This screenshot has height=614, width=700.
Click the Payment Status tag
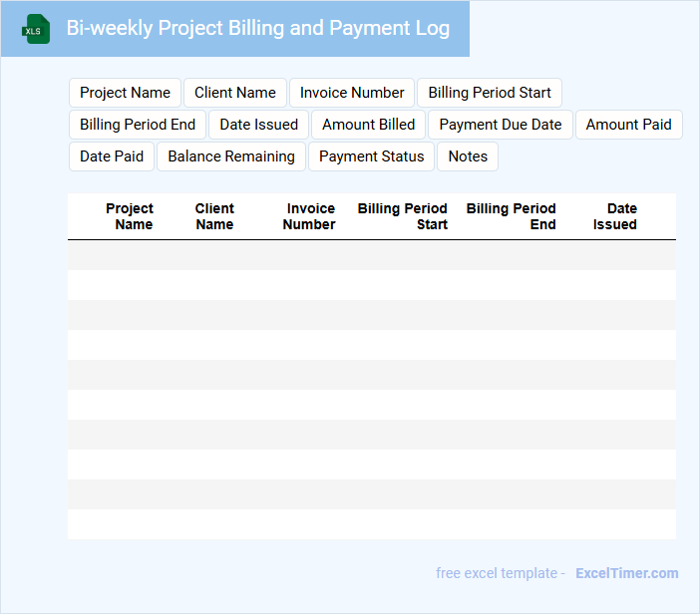(372, 156)
